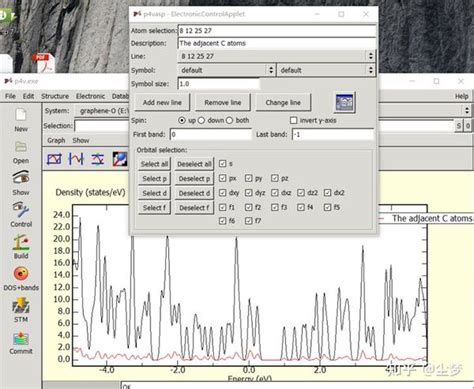Click into the Atom selection field
Viewport: 474px width, 389px height.
coord(277,31)
